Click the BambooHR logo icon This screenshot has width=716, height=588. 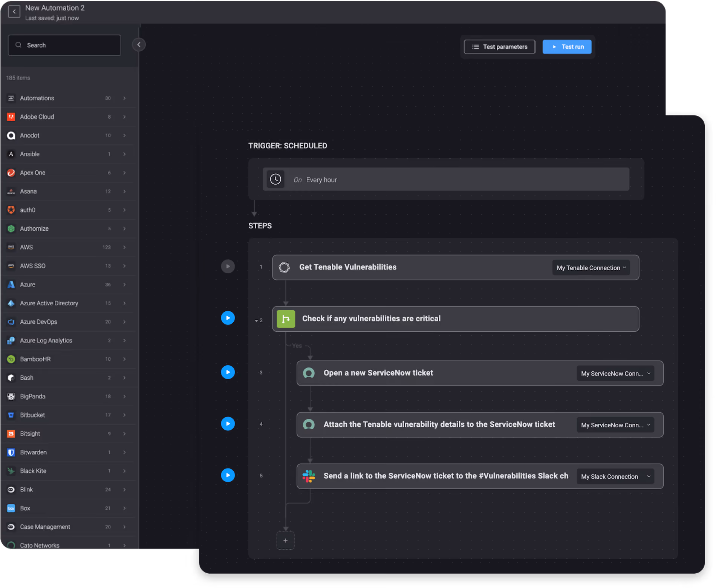pyautogui.click(x=11, y=359)
